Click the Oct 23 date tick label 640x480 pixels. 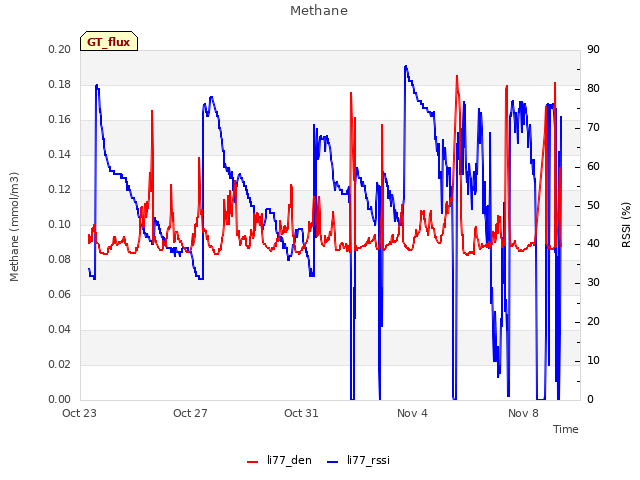click(x=79, y=413)
